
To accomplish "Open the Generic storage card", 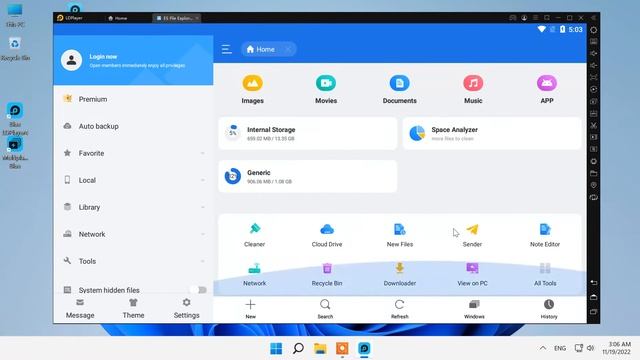I will (307, 176).
